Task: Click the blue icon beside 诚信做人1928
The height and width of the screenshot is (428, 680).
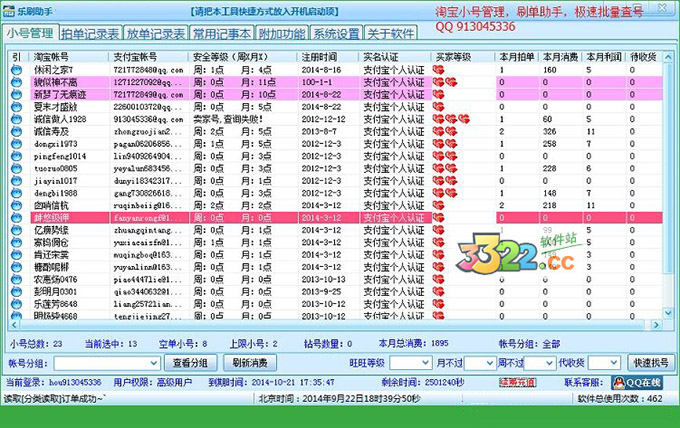Action: point(16,119)
